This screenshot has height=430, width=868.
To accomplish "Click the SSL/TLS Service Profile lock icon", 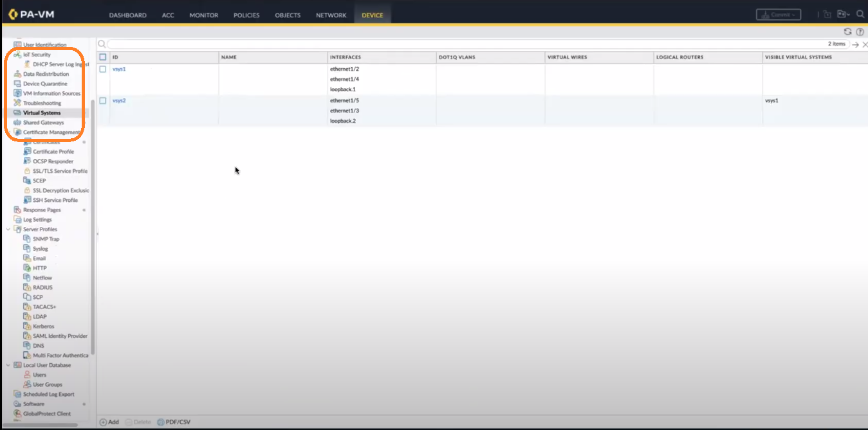I will 27,171.
